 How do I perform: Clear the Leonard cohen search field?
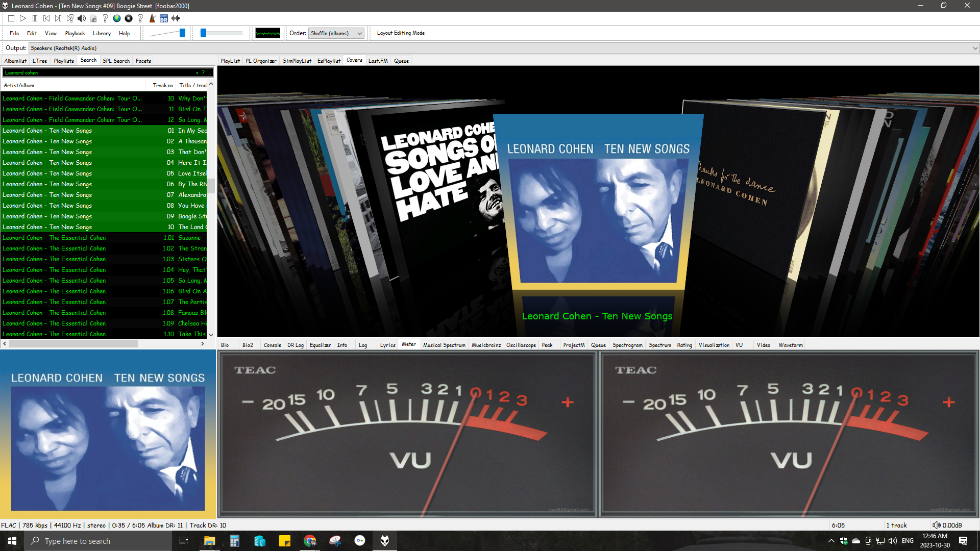point(197,72)
